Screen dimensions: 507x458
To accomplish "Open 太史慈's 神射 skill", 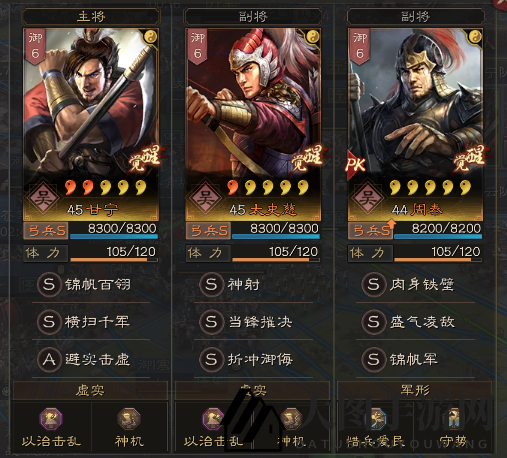I will point(230,285).
